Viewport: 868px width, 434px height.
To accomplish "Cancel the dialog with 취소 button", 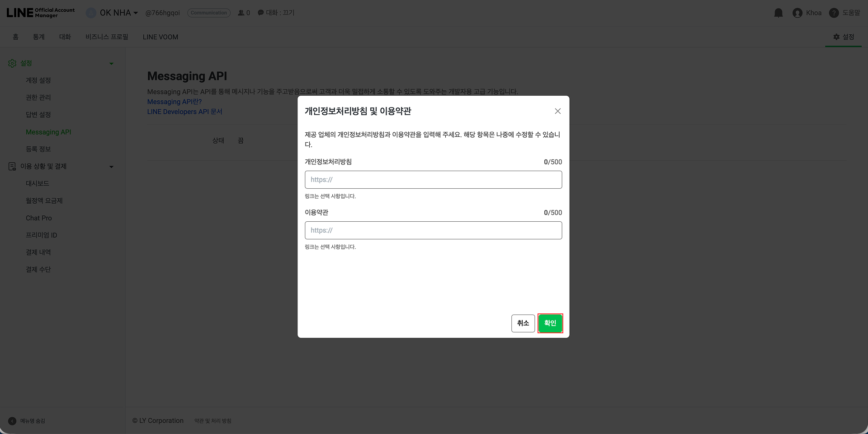I will coord(523,323).
